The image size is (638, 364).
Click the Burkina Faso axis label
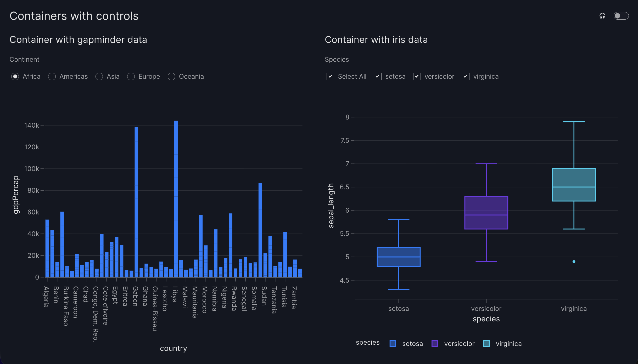66,306
